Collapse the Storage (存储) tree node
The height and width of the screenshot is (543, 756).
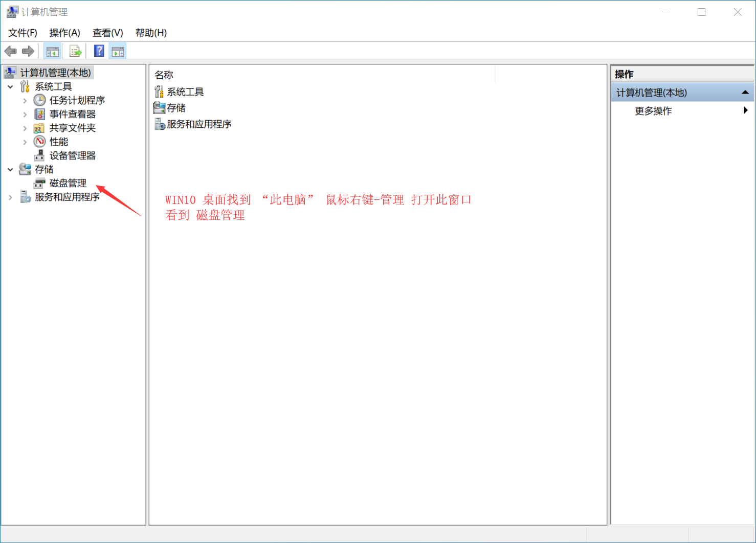coord(10,169)
